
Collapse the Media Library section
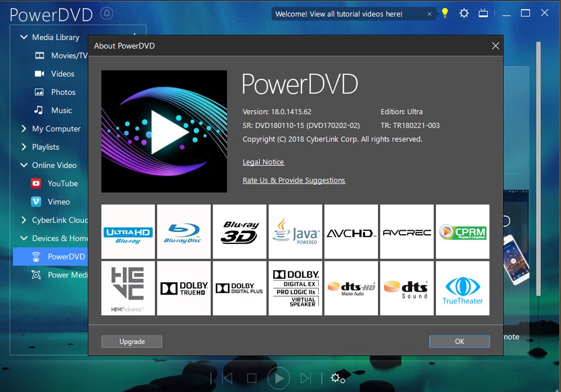(24, 37)
